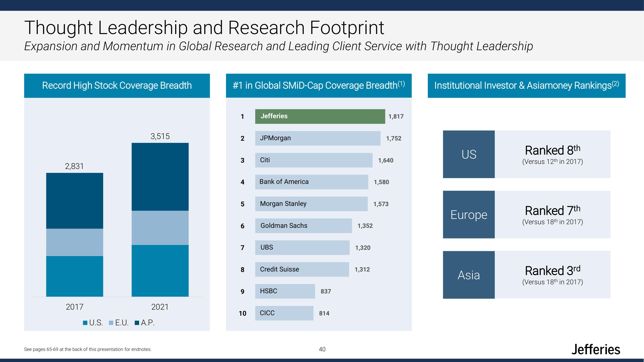Image resolution: width=644 pixels, height=362 pixels.
Task: Click the U.S. legend color square
Action: coord(85,323)
